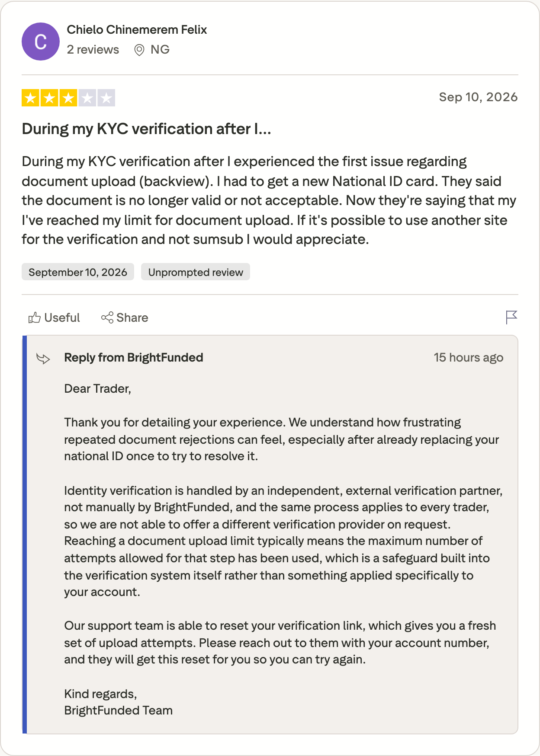Flag this review with the flag icon
540x756 pixels.
pyautogui.click(x=511, y=317)
